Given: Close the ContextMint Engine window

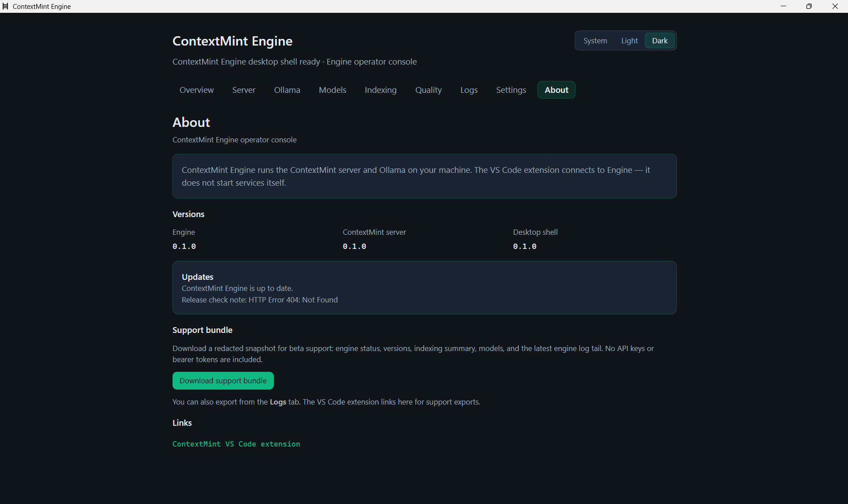Looking at the screenshot, I should (835, 6).
